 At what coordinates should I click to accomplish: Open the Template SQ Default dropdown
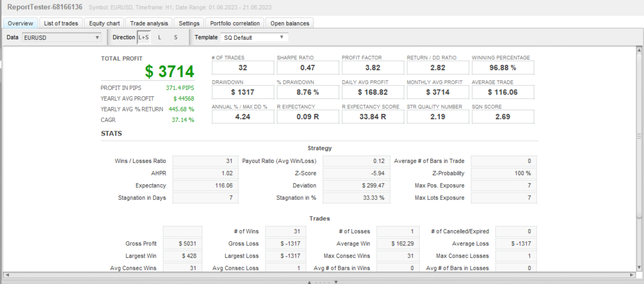(254, 37)
